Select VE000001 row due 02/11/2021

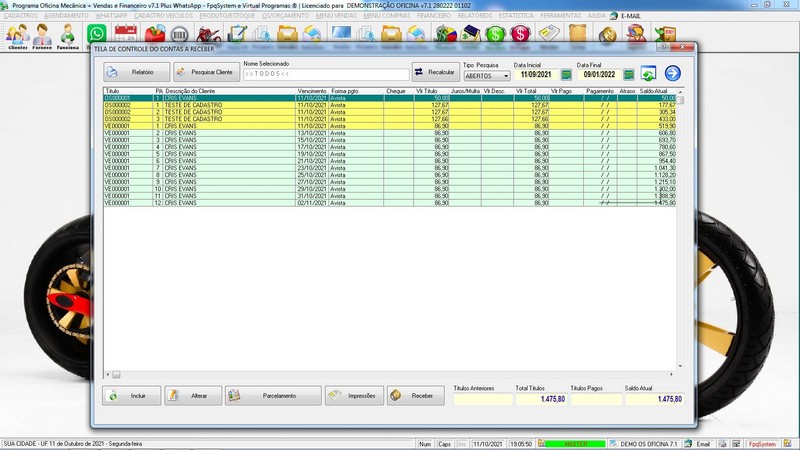pos(390,203)
